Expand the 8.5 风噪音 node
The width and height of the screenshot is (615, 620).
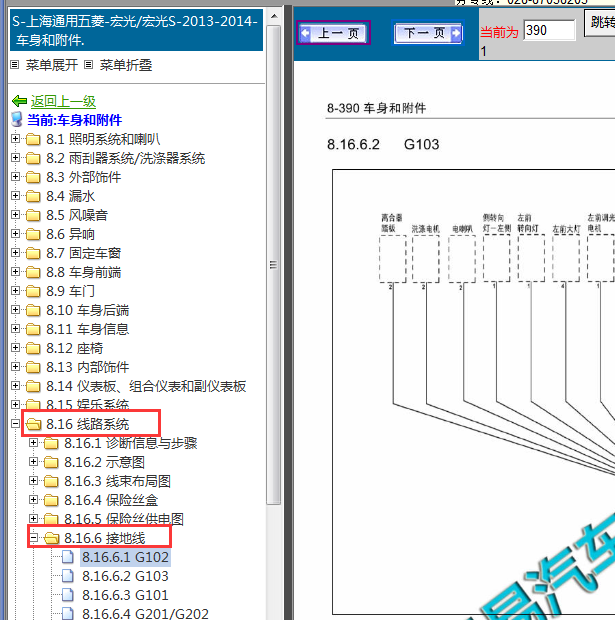pos(15,215)
